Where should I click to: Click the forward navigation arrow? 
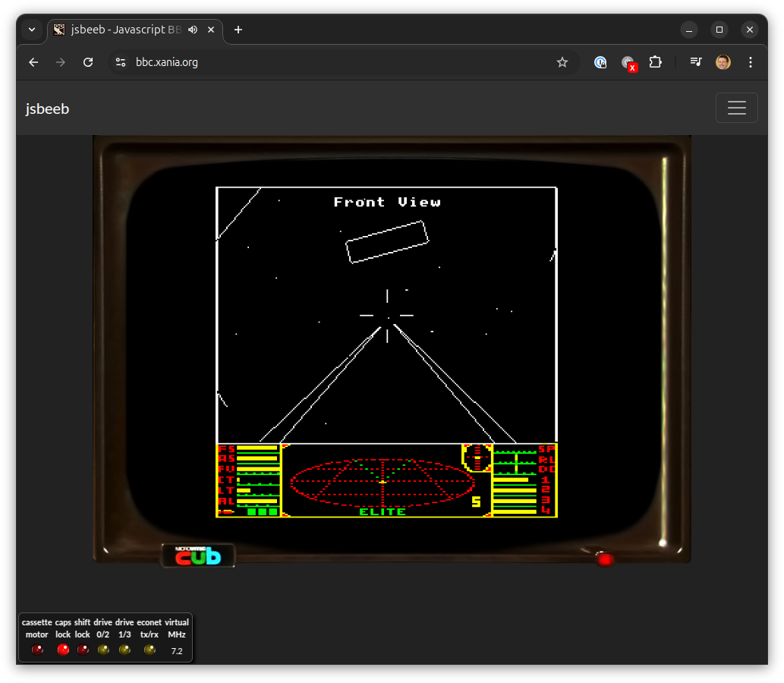tap(61, 62)
